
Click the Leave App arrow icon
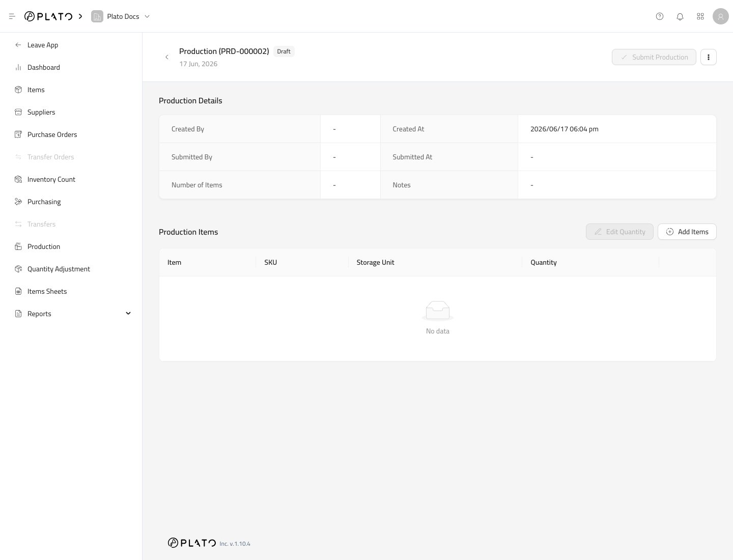coord(18,45)
